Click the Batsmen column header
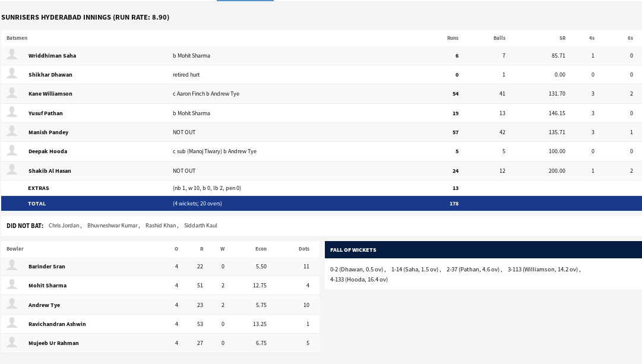 tap(17, 38)
